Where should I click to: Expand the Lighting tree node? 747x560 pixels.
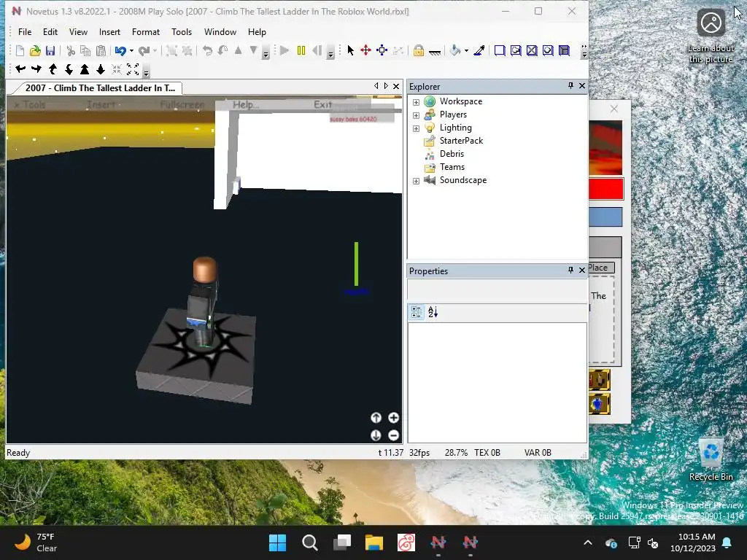[416, 128]
